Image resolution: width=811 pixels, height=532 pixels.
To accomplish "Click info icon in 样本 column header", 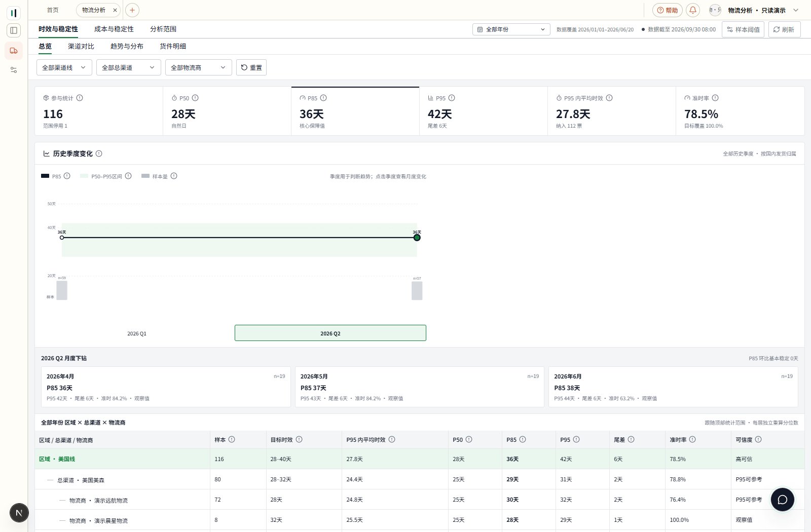I will [x=232, y=440].
